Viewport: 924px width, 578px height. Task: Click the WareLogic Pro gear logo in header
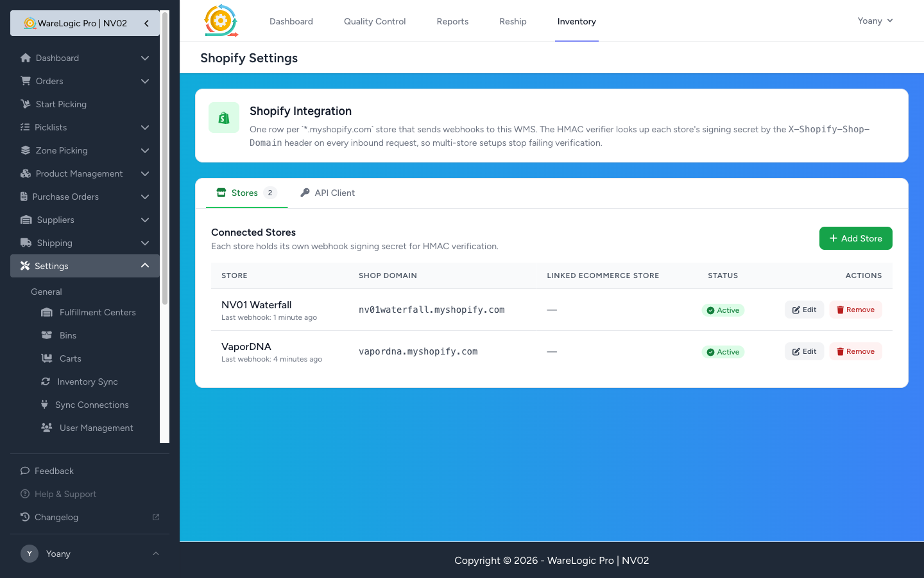(221, 21)
